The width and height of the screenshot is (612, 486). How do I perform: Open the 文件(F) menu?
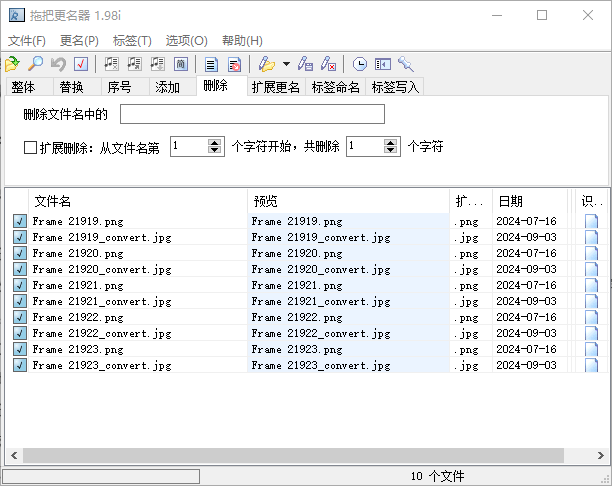click(27, 41)
